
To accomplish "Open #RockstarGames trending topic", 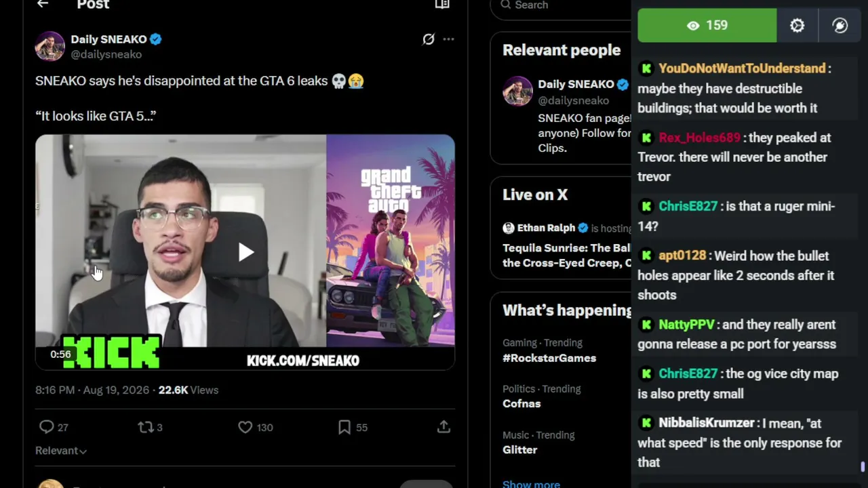I will point(549,358).
